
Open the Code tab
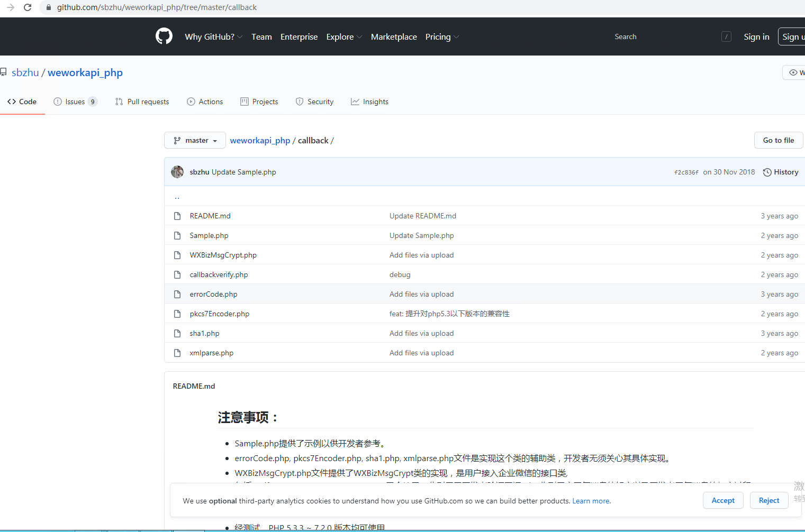click(22, 102)
